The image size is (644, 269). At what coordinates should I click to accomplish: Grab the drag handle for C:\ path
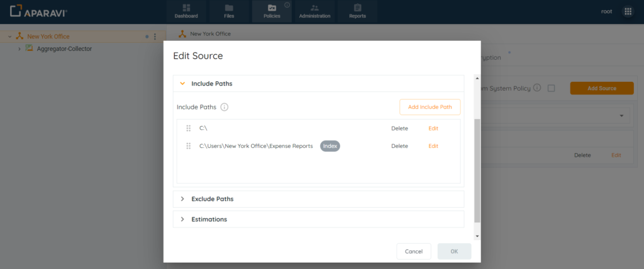(189, 129)
